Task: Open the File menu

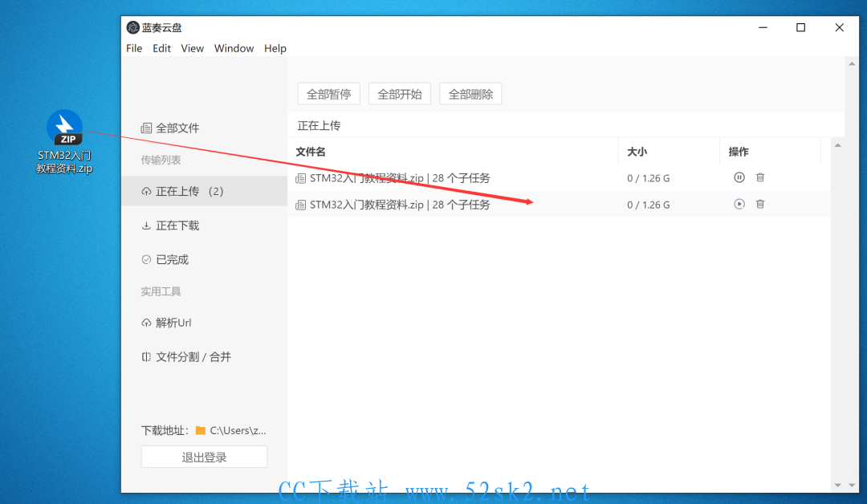Action: point(134,48)
